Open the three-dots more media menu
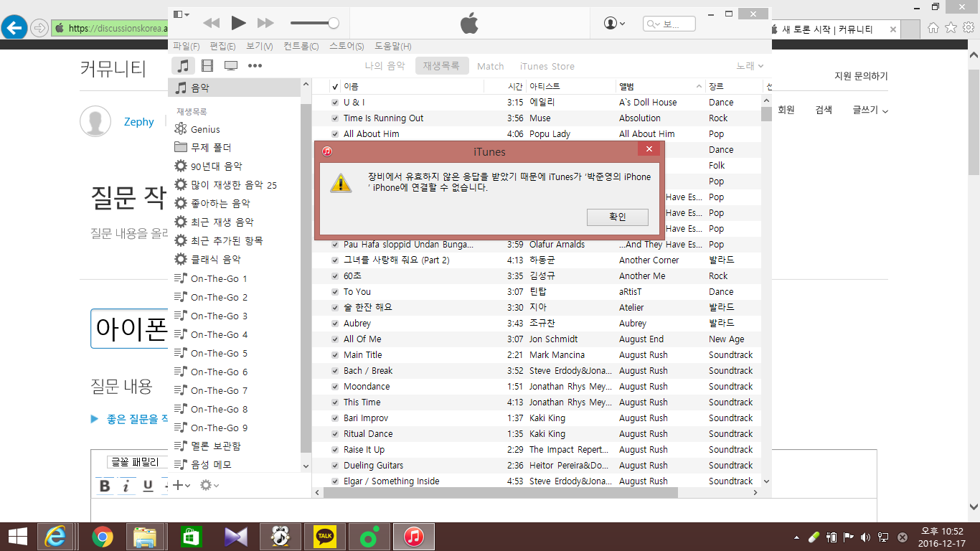The height and width of the screenshot is (551, 980). pyautogui.click(x=255, y=66)
